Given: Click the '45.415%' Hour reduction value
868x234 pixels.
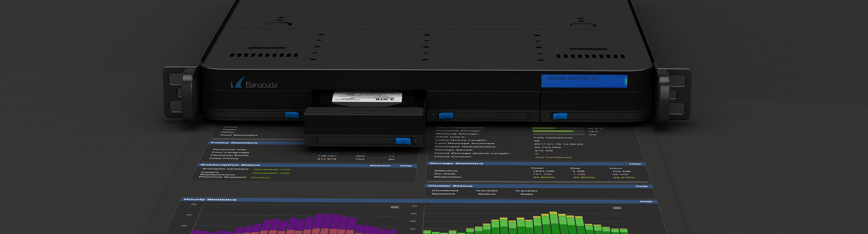Looking at the screenshot, I should pyautogui.click(x=624, y=178).
